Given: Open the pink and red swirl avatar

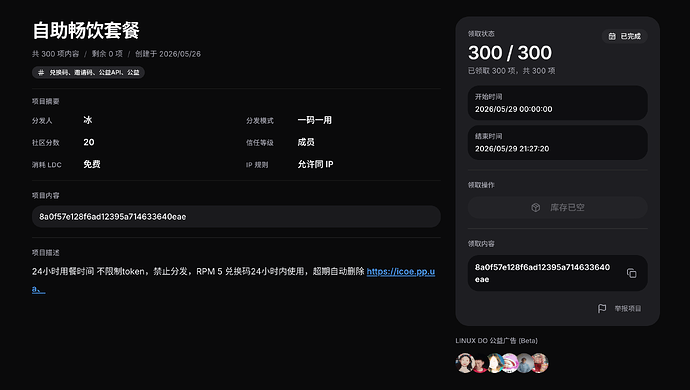Looking at the screenshot, I should [510, 363].
